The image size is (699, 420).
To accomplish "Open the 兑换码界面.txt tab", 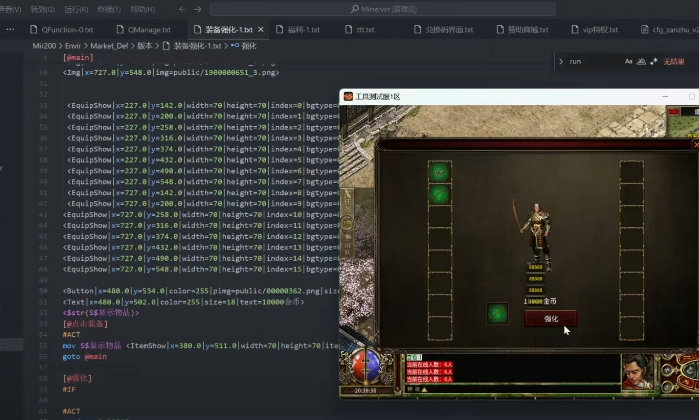I will pos(446,30).
